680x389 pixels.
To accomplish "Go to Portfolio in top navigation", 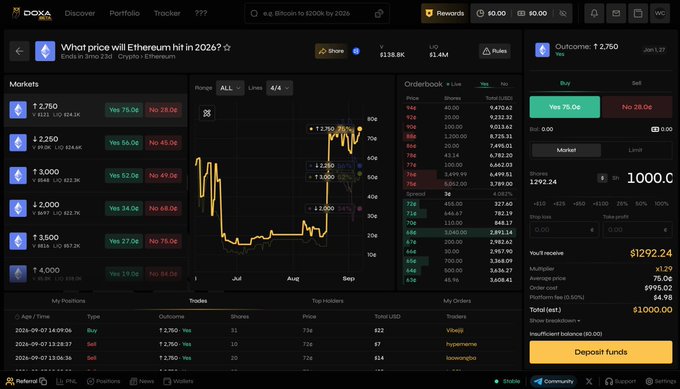I will coord(124,13).
